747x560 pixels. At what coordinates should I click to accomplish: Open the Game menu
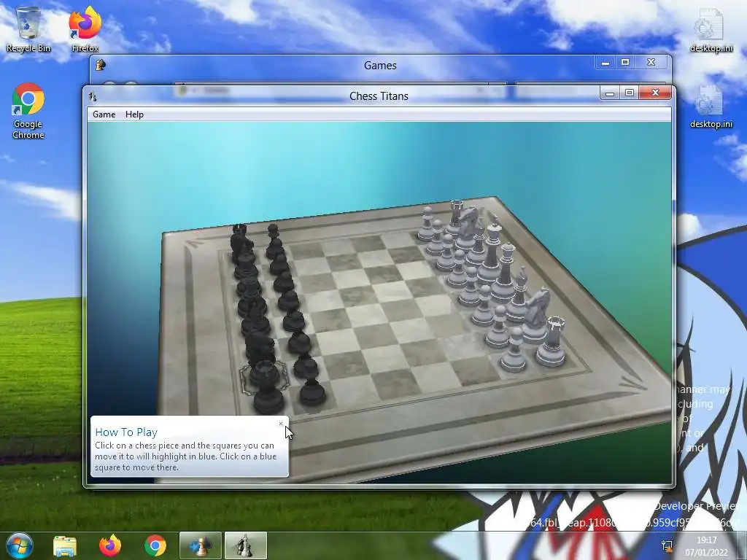click(x=104, y=114)
